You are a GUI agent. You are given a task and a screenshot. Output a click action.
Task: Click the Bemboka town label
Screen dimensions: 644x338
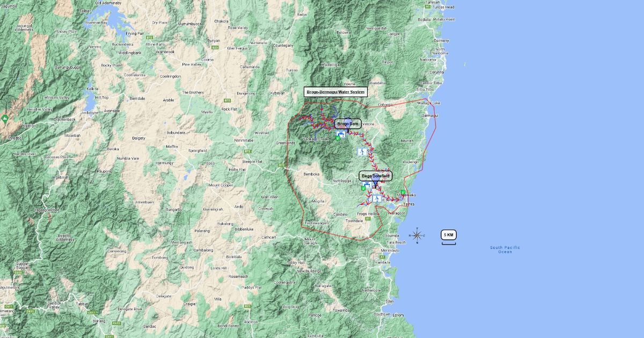(312, 174)
